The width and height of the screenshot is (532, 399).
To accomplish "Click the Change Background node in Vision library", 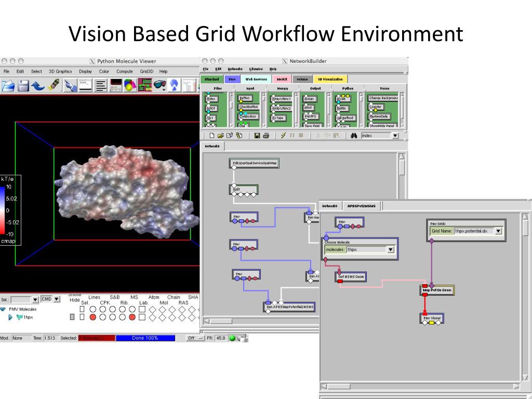I will [383, 98].
